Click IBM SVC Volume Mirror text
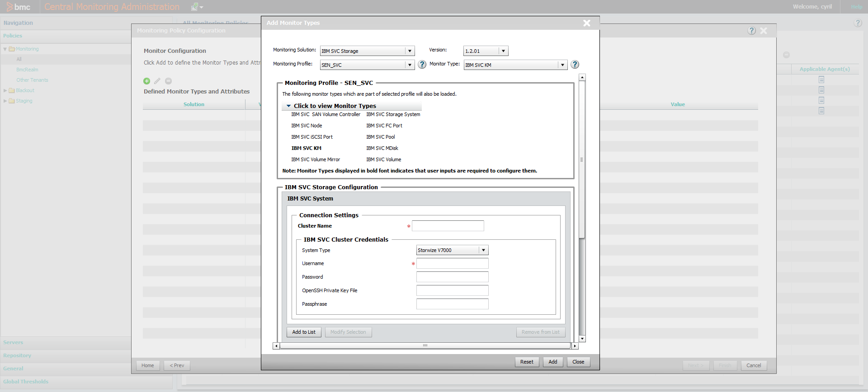Screen dimensions: 868x392 coord(316,160)
